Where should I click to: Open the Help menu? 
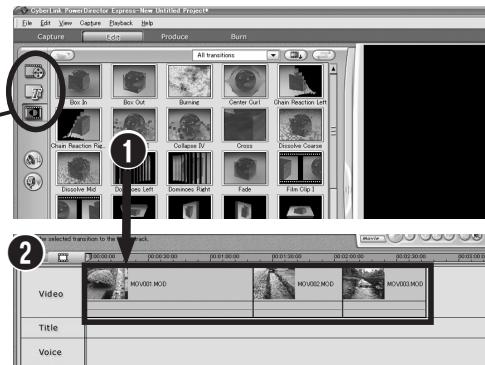click(147, 23)
